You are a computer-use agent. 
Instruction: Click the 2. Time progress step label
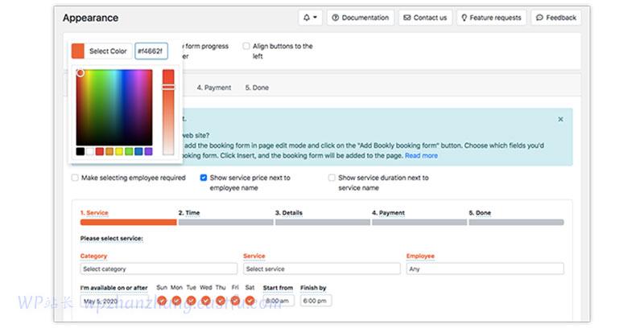click(x=189, y=213)
